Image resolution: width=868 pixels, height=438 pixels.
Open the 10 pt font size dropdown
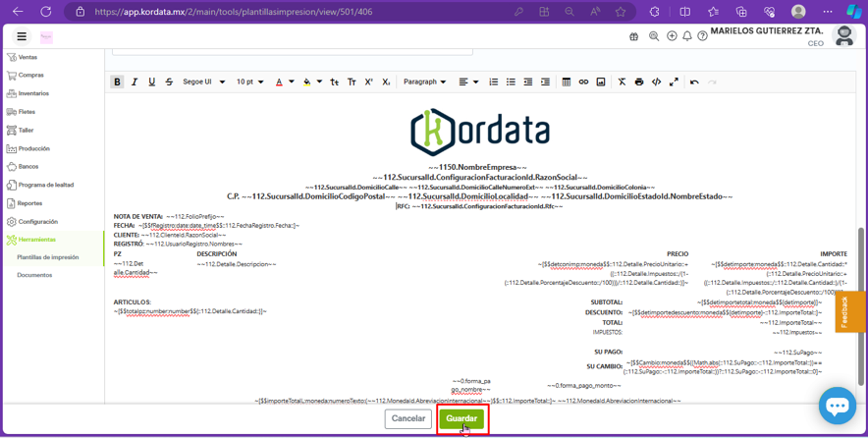point(249,82)
